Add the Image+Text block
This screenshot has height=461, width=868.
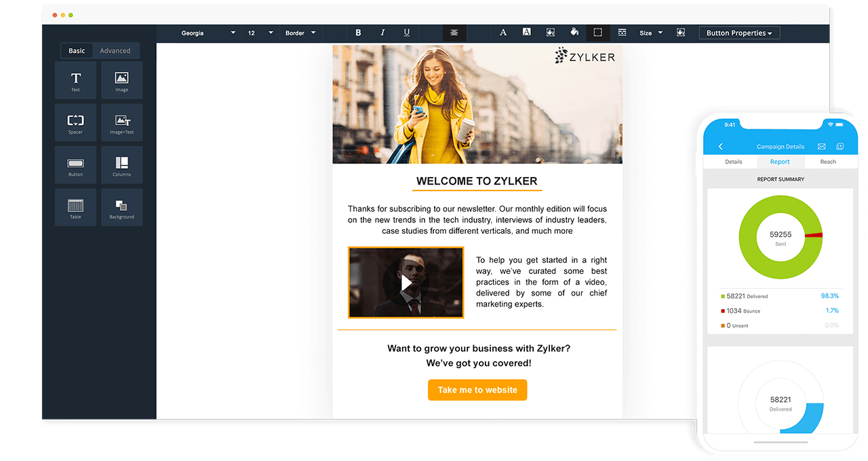click(x=121, y=123)
